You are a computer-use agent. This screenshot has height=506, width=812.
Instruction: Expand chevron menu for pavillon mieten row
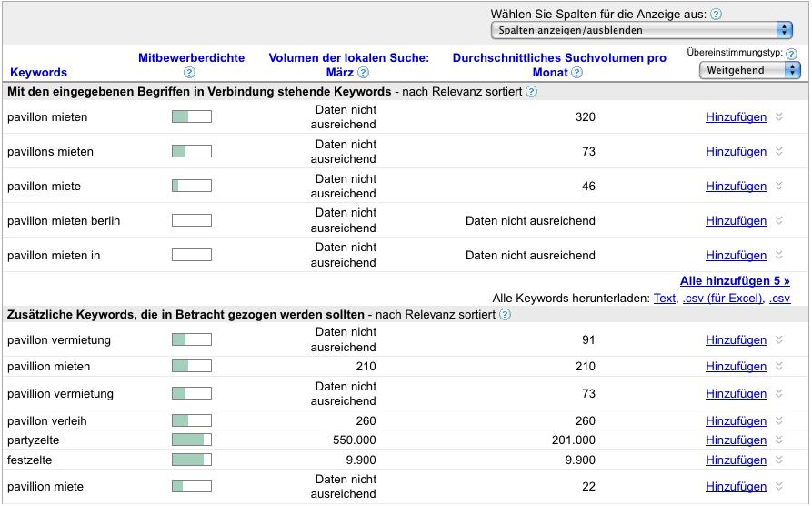tap(779, 117)
